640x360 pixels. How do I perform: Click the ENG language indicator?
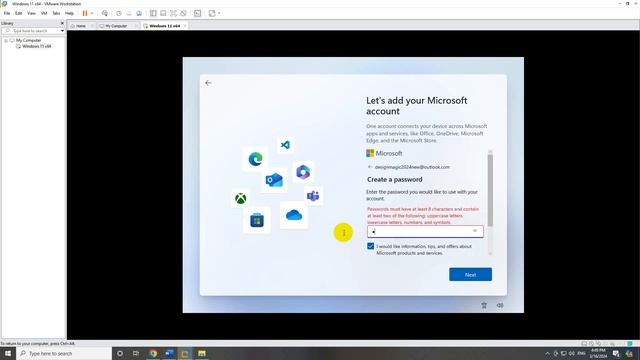[x=582, y=353]
